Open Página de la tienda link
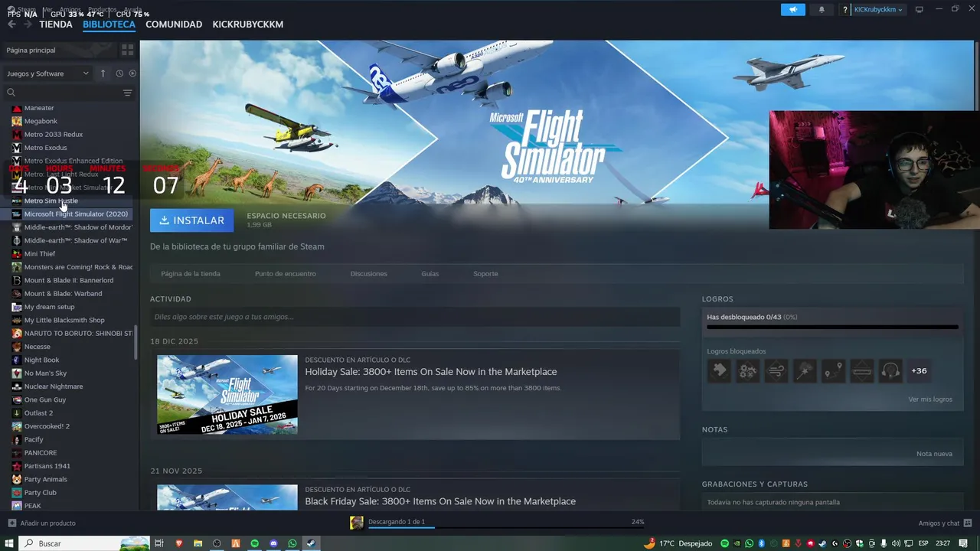The width and height of the screenshot is (980, 551). tap(191, 273)
